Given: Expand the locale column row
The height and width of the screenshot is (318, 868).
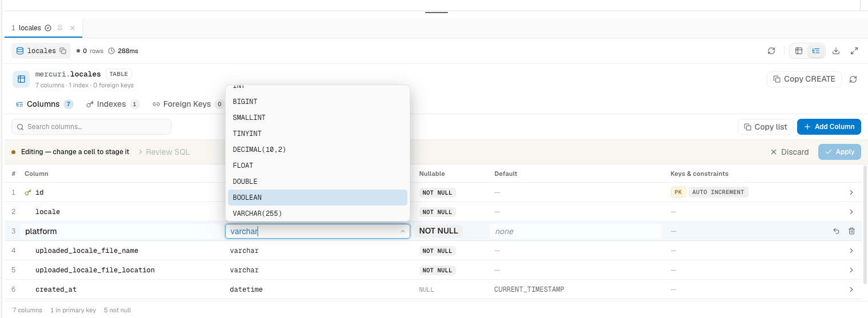Looking at the screenshot, I should point(851,212).
